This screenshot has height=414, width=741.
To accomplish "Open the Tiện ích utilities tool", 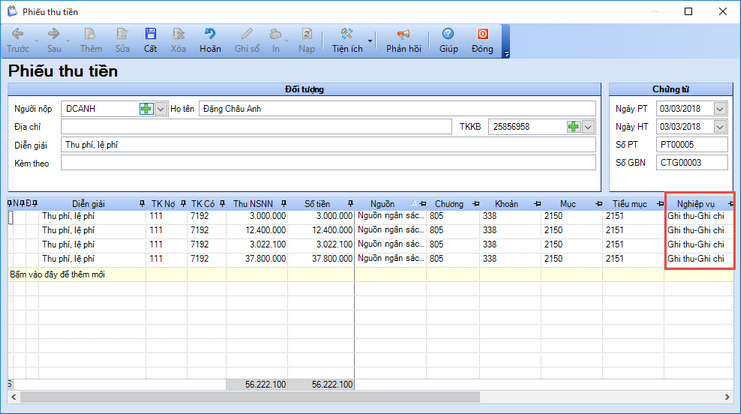I will point(347,40).
